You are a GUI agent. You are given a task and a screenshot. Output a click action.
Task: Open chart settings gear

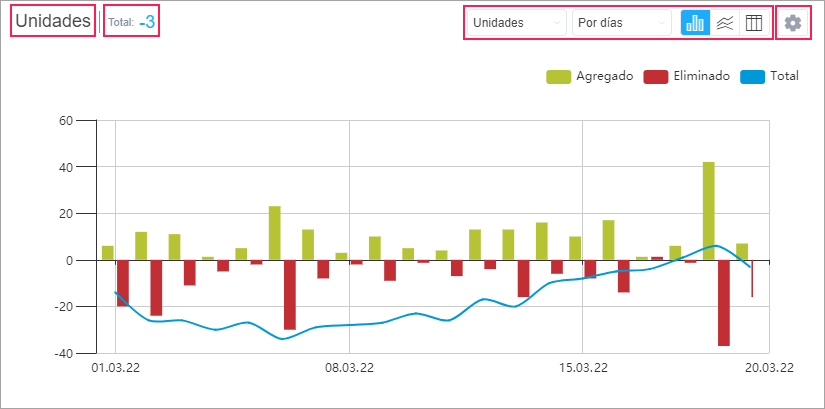pyautogui.click(x=793, y=23)
